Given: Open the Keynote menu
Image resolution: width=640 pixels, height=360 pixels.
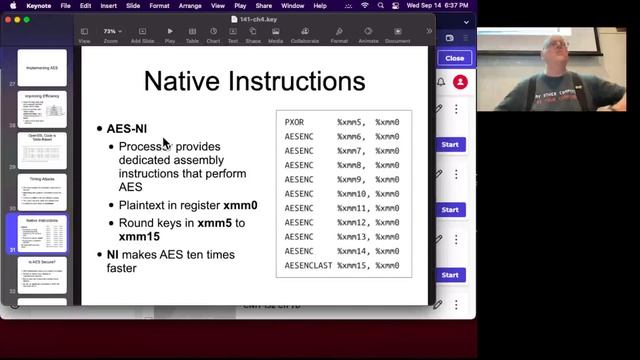Looking at the screenshot, I should 39,6.
